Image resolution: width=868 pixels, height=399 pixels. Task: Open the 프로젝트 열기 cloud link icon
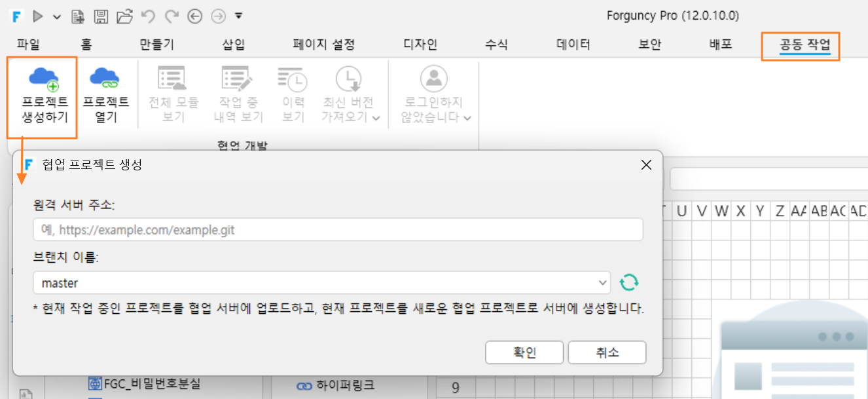pos(104,78)
